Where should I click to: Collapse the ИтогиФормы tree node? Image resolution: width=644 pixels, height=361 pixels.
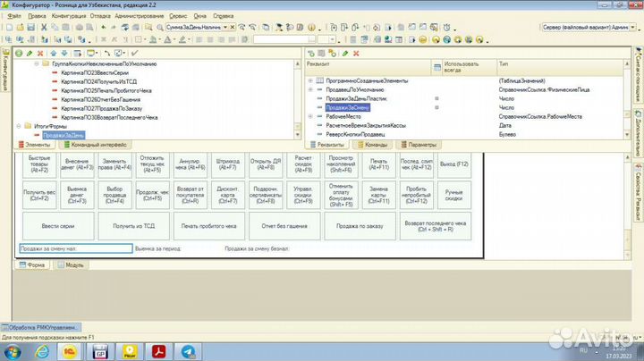coord(19,126)
